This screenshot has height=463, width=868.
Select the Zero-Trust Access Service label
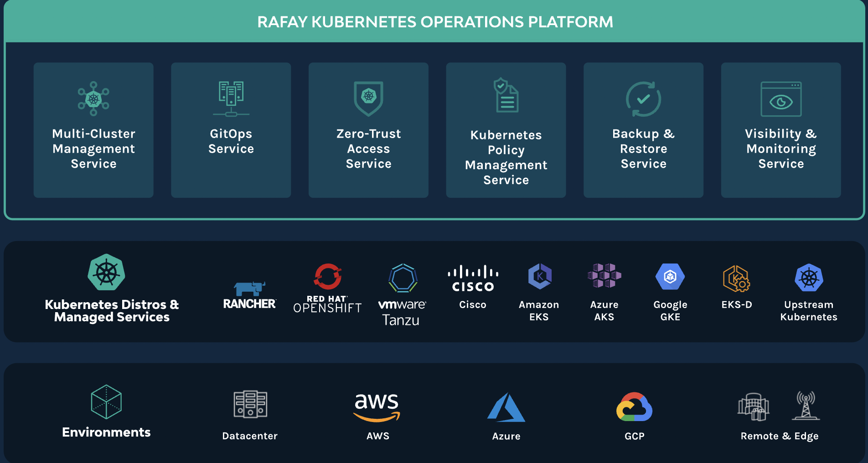tap(368, 149)
